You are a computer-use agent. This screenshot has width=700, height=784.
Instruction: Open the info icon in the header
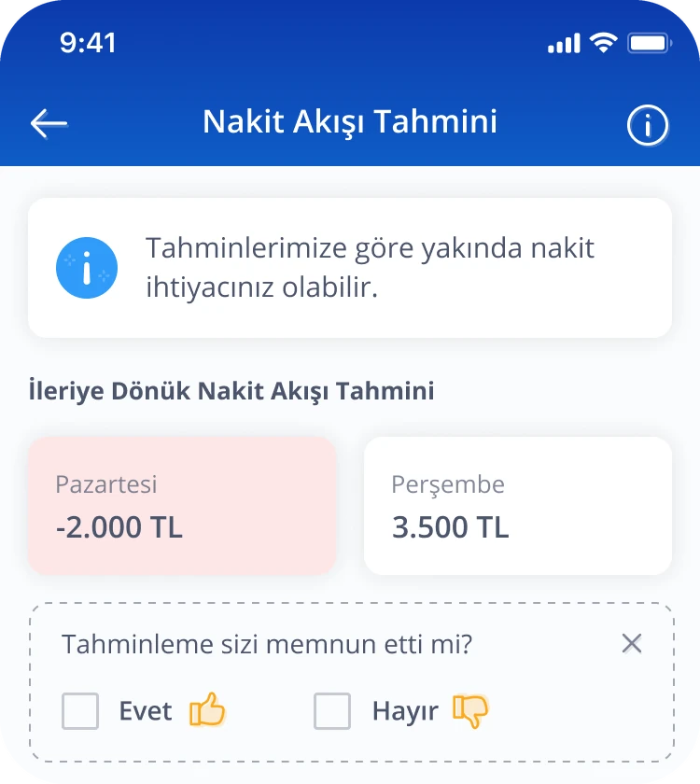click(648, 125)
